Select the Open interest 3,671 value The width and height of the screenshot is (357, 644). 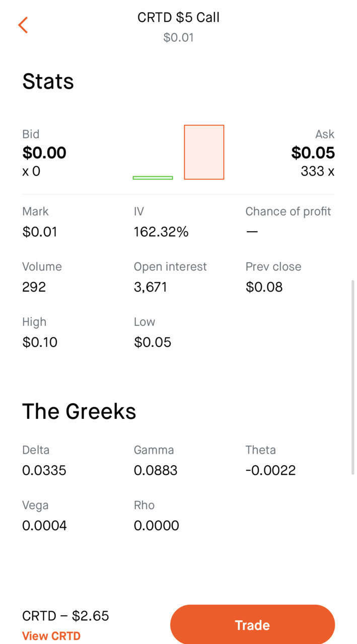(x=151, y=287)
